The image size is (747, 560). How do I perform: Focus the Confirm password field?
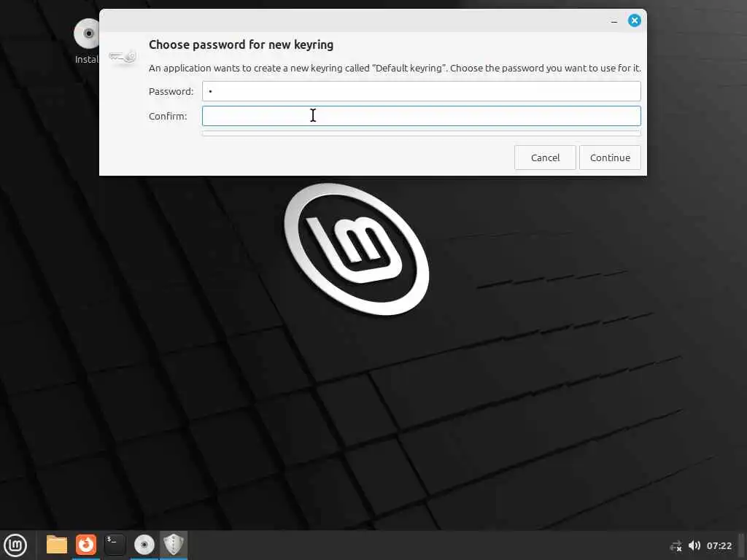pyautogui.click(x=421, y=116)
